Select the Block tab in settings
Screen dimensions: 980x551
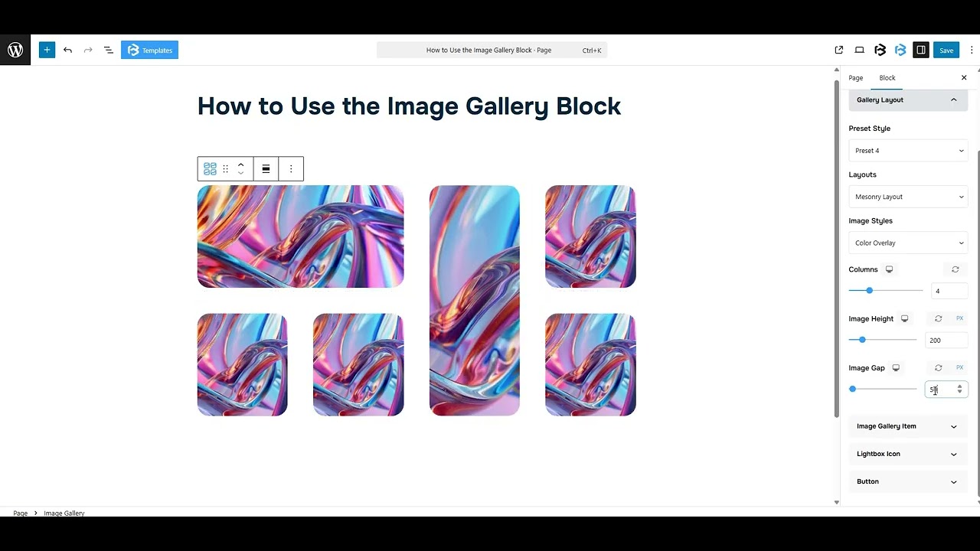coord(887,77)
